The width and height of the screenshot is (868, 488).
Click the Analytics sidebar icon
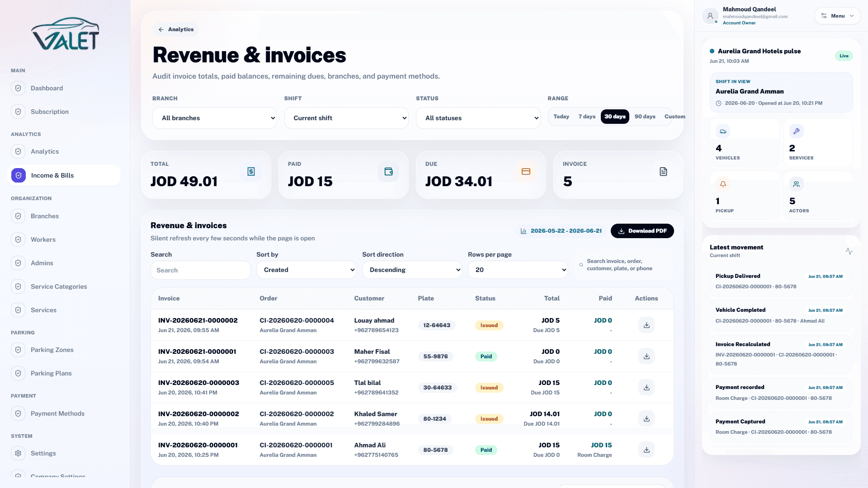[18, 151]
